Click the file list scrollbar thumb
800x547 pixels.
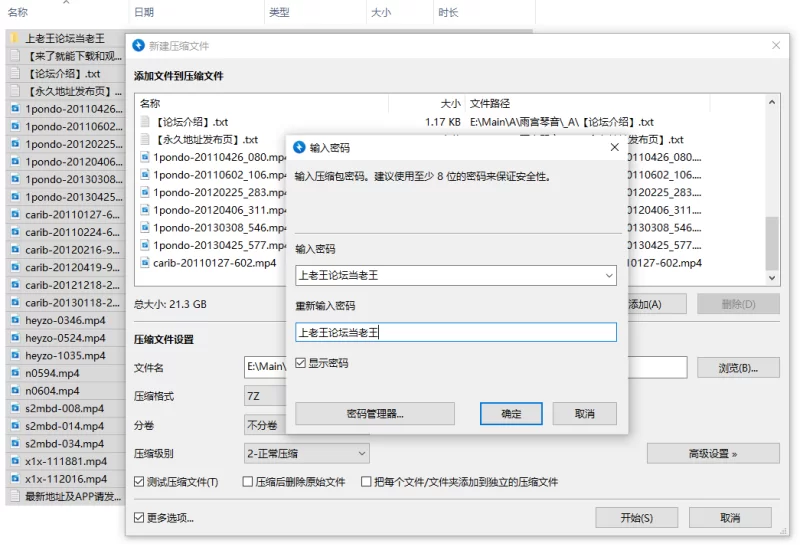771,243
